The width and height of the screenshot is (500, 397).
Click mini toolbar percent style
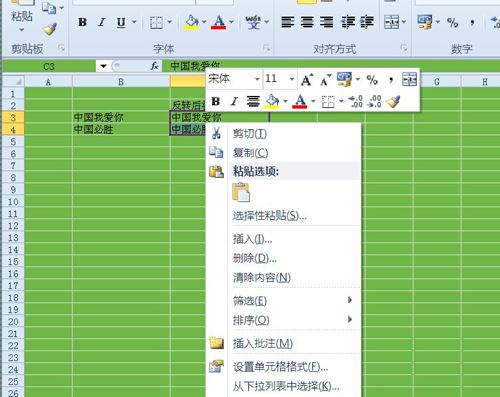coord(372,80)
